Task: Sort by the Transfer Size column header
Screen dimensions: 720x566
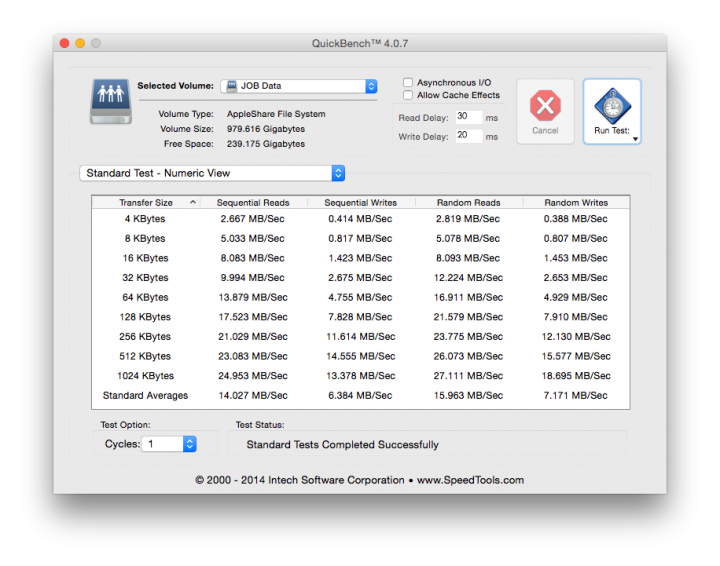Action: pyautogui.click(x=146, y=202)
